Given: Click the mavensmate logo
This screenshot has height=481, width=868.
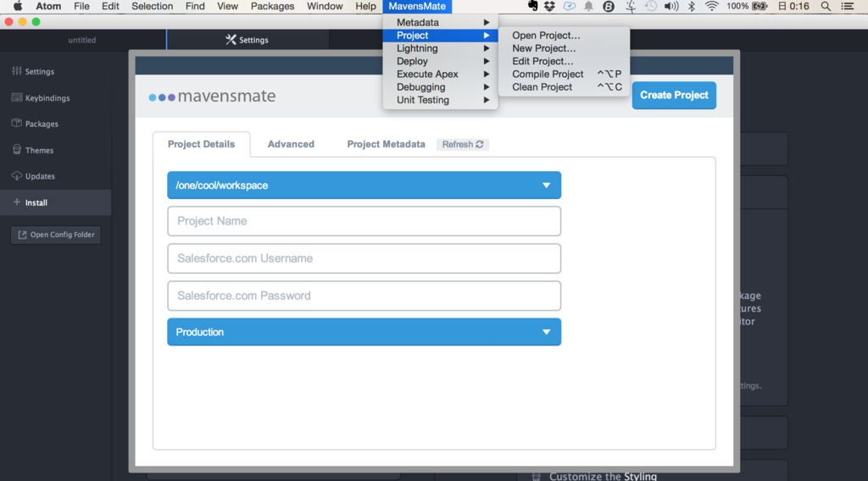Looking at the screenshot, I should [x=212, y=97].
